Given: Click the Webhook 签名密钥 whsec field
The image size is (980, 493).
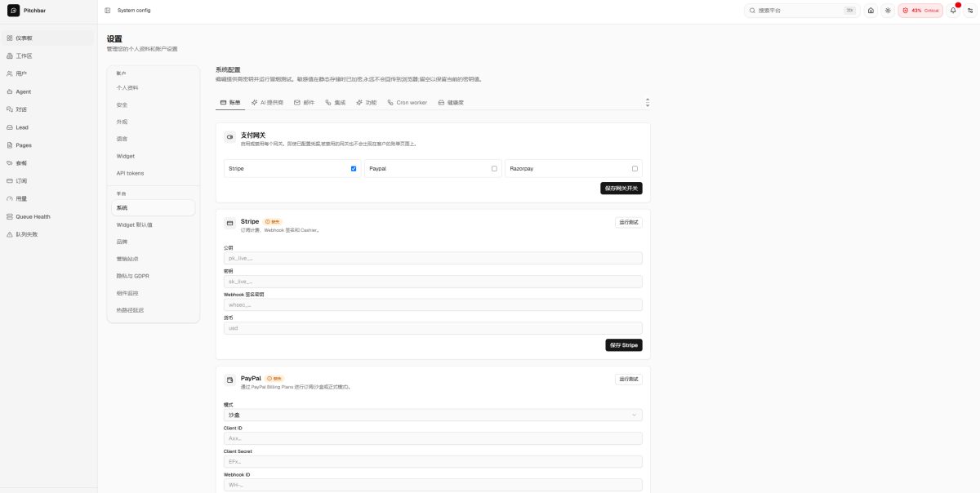Looking at the screenshot, I should pyautogui.click(x=433, y=304).
